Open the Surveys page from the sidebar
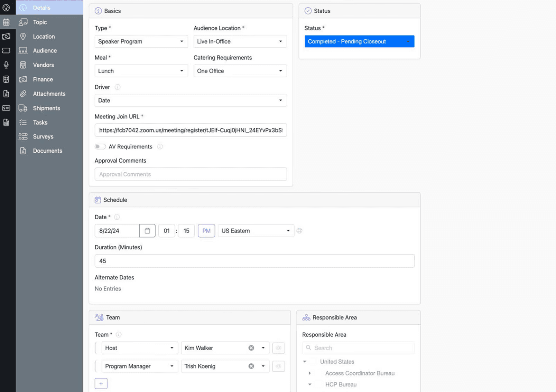Screen dimensions: 556x392 (43, 136)
